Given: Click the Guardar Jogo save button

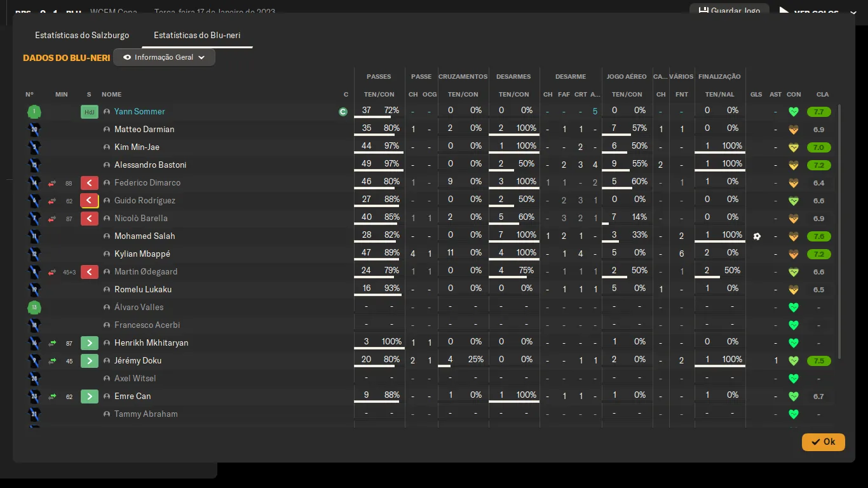Looking at the screenshot, I should [729, 11].
